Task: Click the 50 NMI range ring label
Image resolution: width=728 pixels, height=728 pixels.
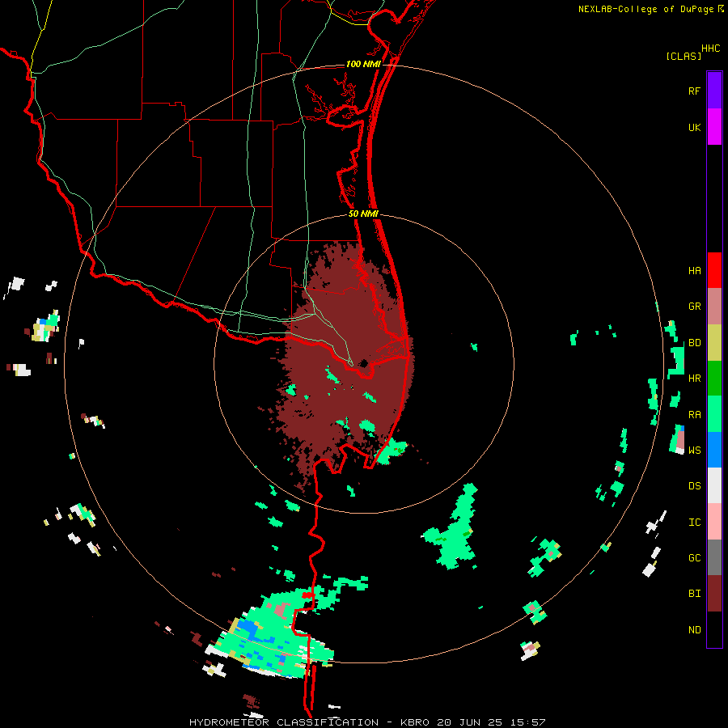Action: pos(363,214)
